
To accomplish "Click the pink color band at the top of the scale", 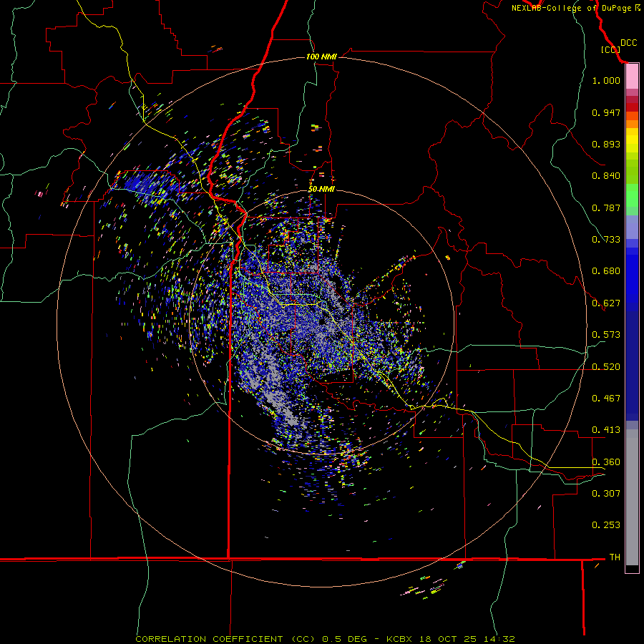I will coord(632,77).
